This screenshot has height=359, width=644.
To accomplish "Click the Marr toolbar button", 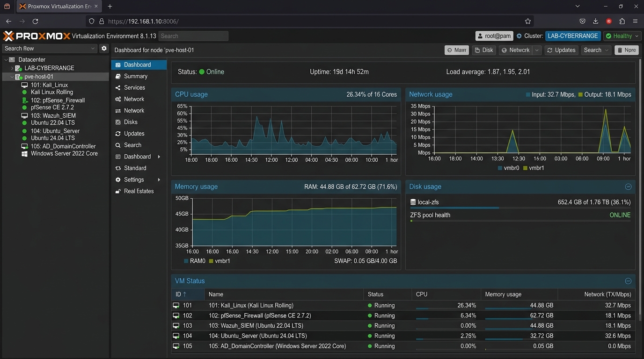I will click(457, 50).
